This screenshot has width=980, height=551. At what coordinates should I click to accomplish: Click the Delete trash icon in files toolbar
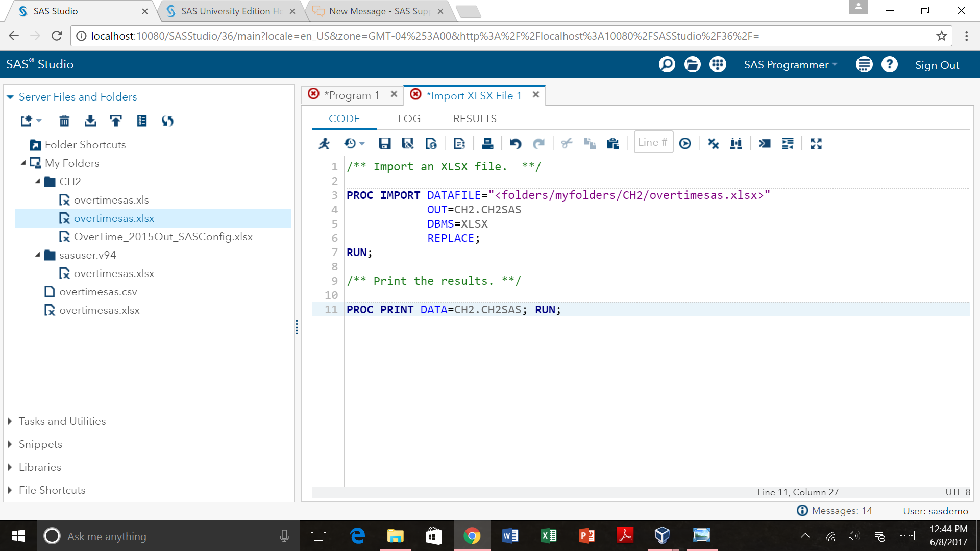click(x=64, y=121)
